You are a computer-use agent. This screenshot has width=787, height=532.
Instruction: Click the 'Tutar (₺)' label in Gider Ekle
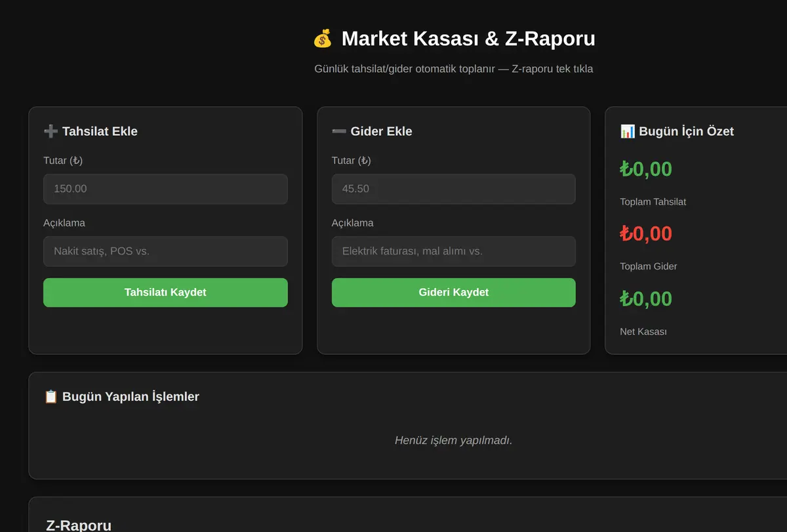tap(352, 161)
